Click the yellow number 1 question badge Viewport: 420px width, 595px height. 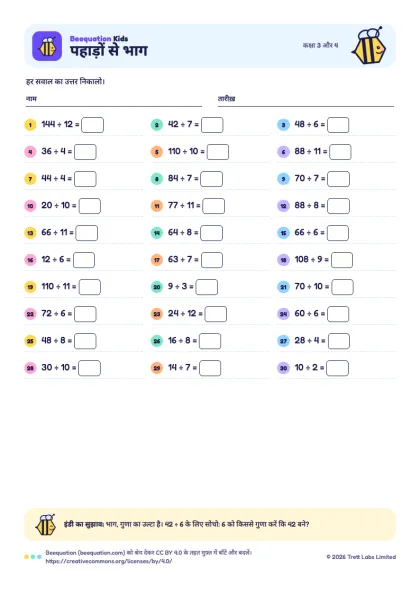tap(30, 125)
